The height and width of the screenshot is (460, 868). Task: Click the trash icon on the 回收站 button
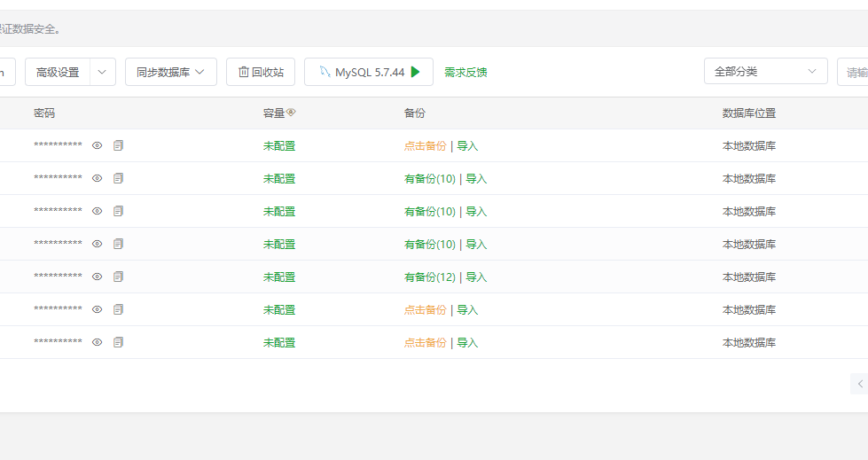244,72
